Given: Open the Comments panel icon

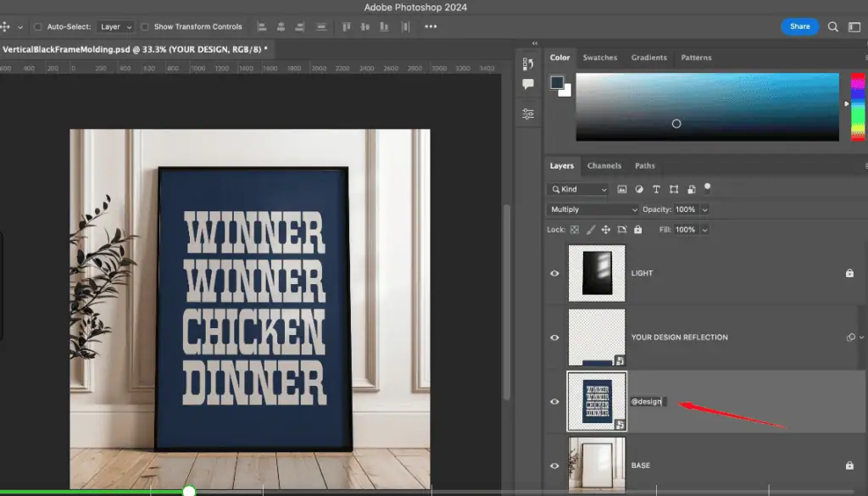Looking at the screenshot, I should coord(527,84).
